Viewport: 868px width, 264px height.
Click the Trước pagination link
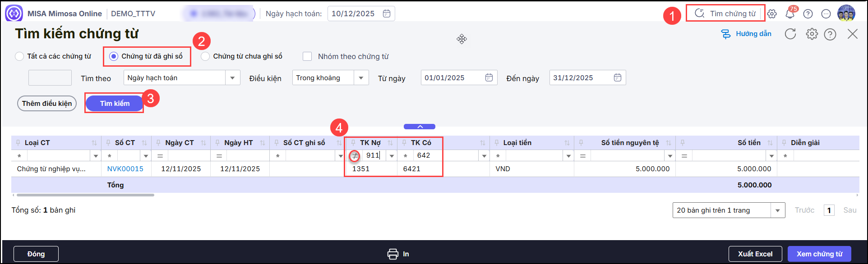click(805, 210)
